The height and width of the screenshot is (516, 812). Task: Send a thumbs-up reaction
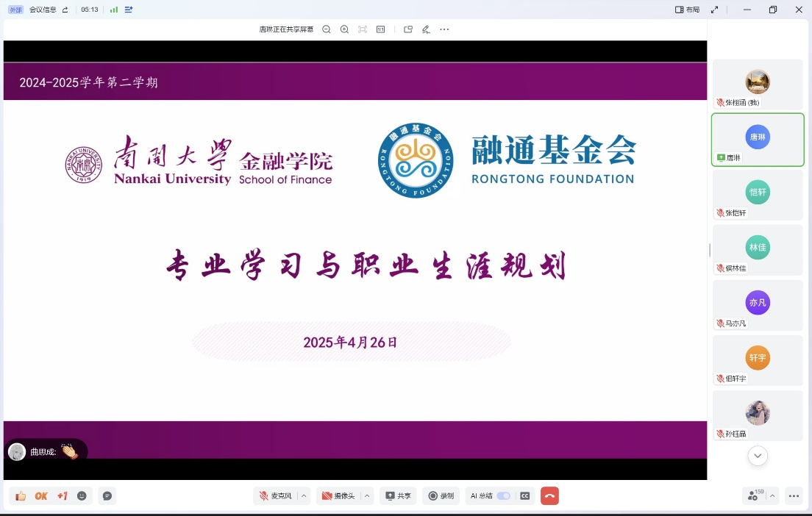tap(21, 496)
